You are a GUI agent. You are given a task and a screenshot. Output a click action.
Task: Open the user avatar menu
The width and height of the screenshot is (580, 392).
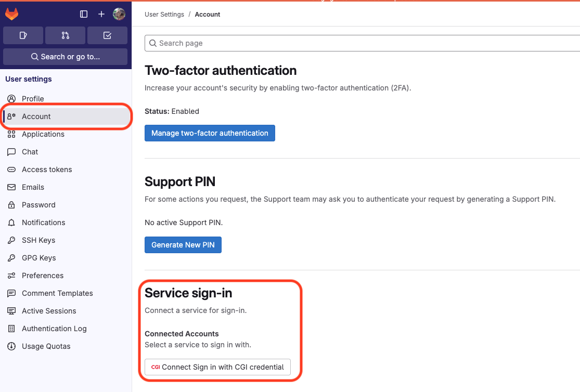[119, 14]
